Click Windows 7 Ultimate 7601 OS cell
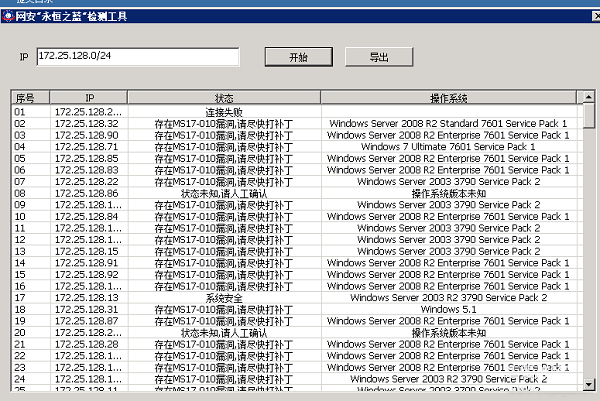600x401 pixels. [x=448, y=147]
